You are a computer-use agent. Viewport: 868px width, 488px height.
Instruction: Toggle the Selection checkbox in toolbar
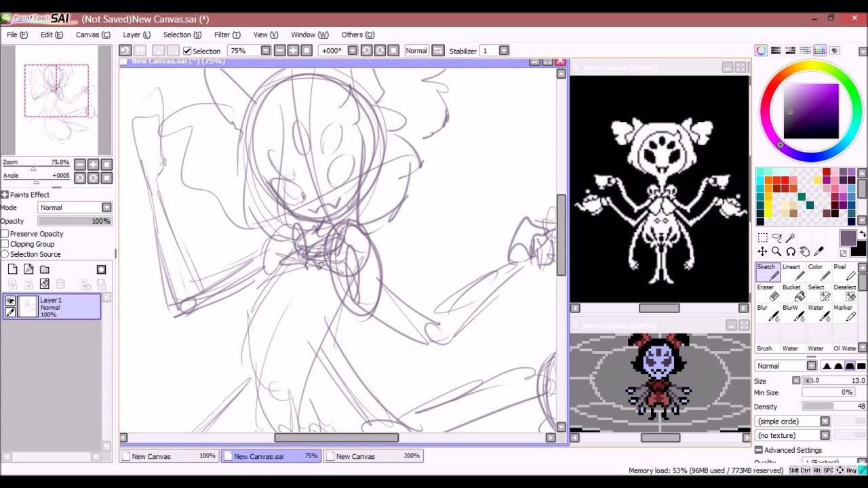(x=187, y=51)
